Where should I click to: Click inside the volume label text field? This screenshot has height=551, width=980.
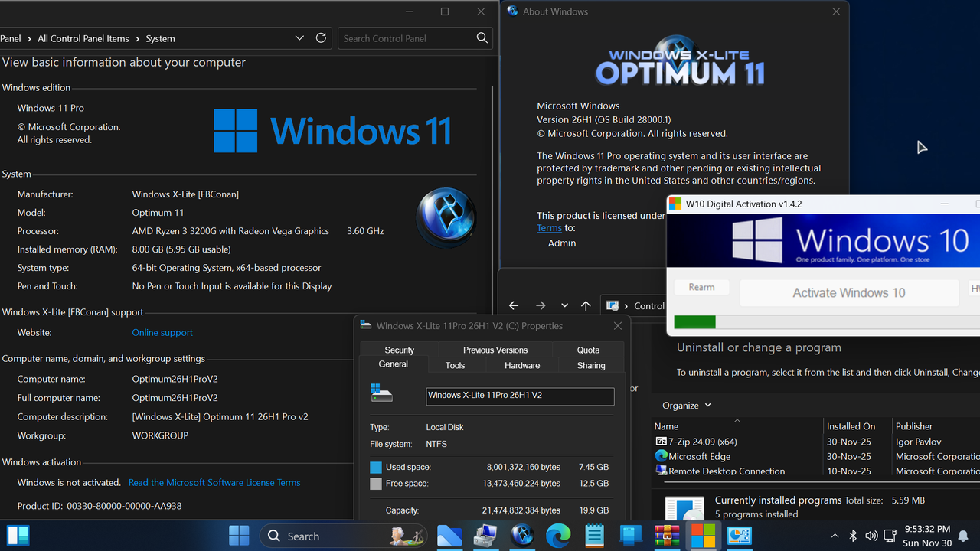click(x=520, y=396)
